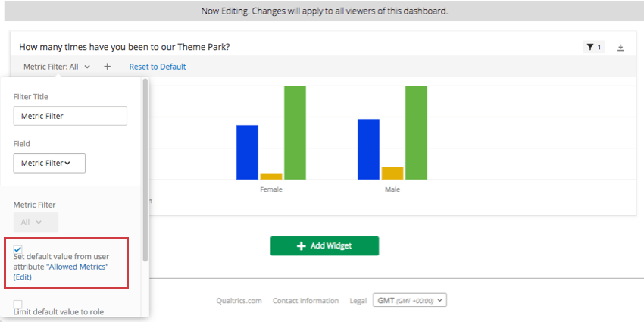Click the Add Widget button
The width and height of the screenshot is (644, 322).
tap(324, 245)
